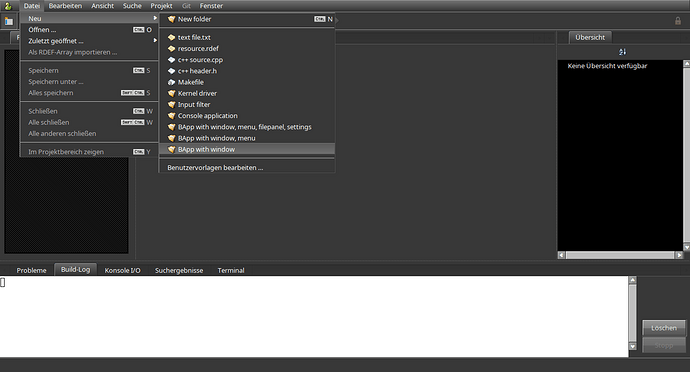Click Build-Log scrollbar down arrow

coord(632,346)
